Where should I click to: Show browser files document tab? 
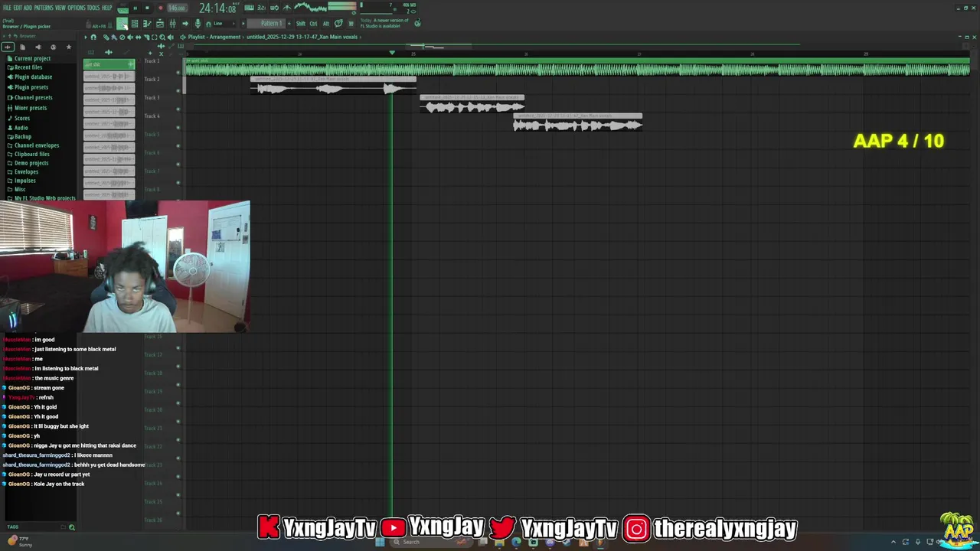pos(22,47)
